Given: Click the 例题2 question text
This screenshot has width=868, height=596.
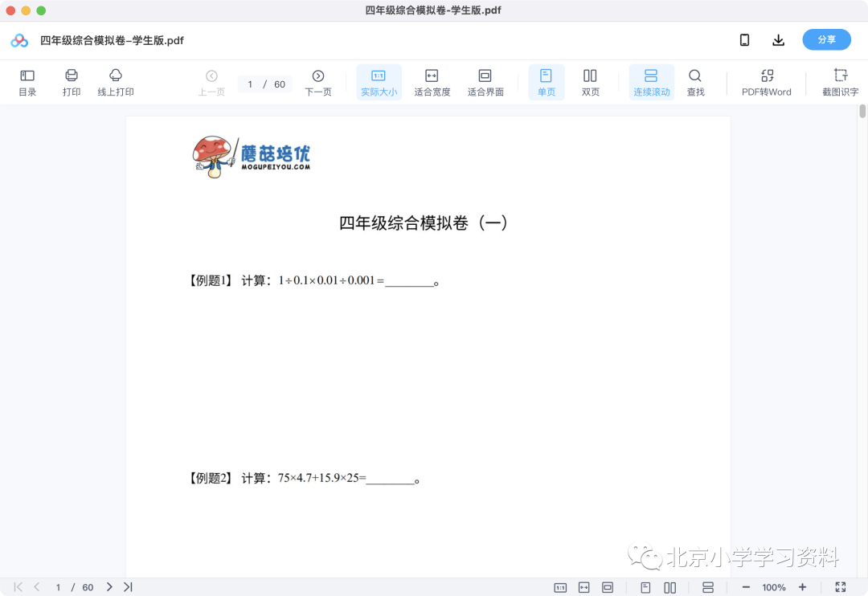Looking at the screenshot, I should click(303, 479).
